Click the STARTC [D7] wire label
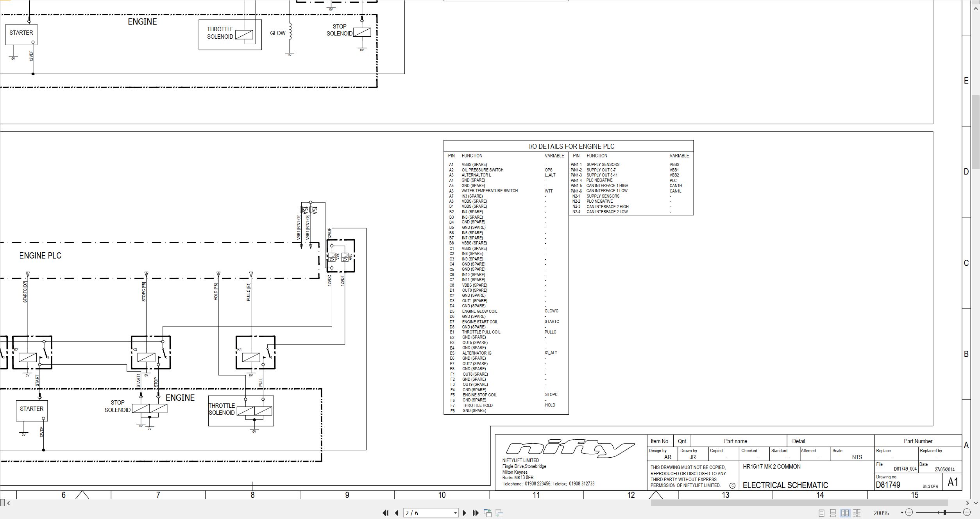Viewport: 980px width, 519px height. [25, 292]
